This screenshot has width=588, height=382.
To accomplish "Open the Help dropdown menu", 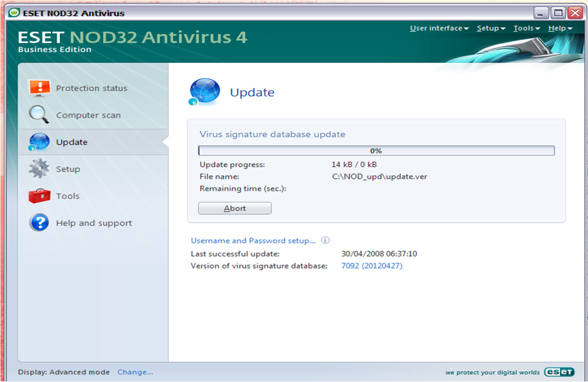I will click(x=560, y=28).
